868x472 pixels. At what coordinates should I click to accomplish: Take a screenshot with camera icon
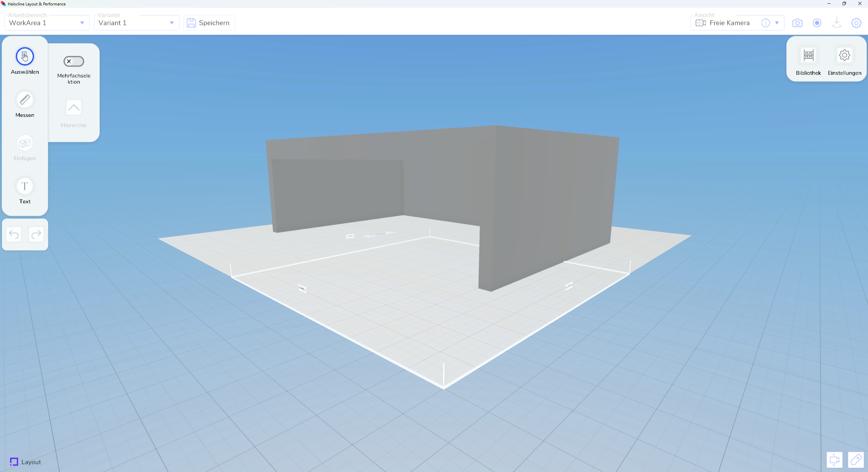(797, 23)
